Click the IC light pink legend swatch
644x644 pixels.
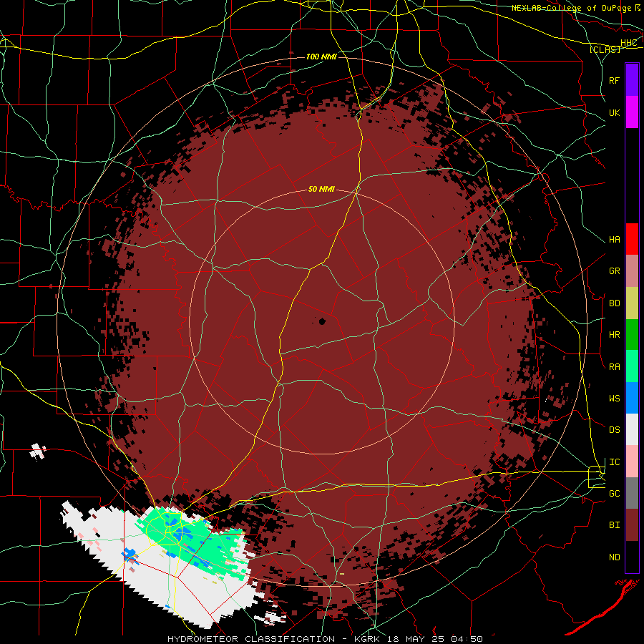pyautogui.click(x=632, y=462)
